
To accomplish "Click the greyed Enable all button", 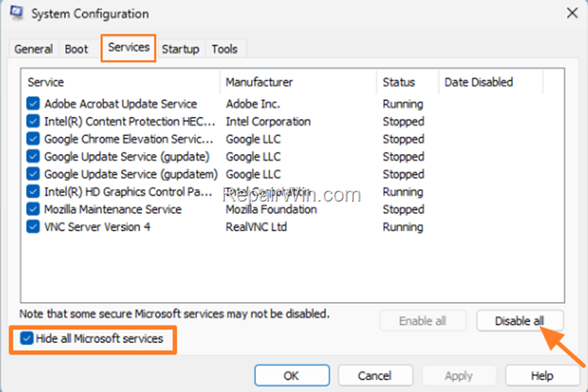I will coord(423,321).
